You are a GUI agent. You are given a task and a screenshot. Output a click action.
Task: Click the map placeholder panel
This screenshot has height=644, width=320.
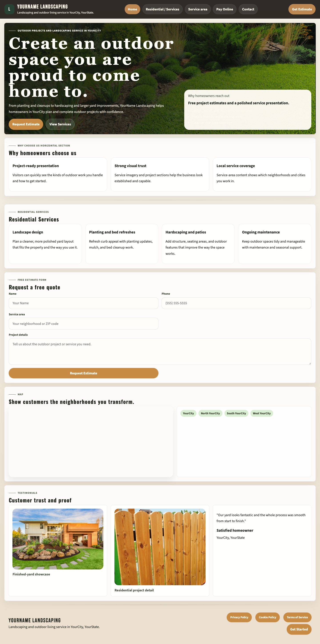[x=91, y=441]
